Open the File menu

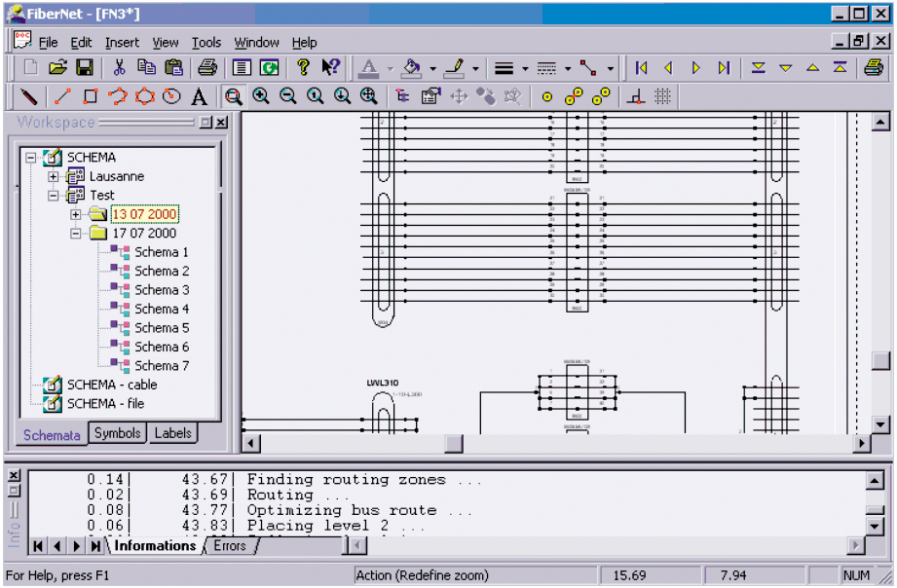coord(48,42)
